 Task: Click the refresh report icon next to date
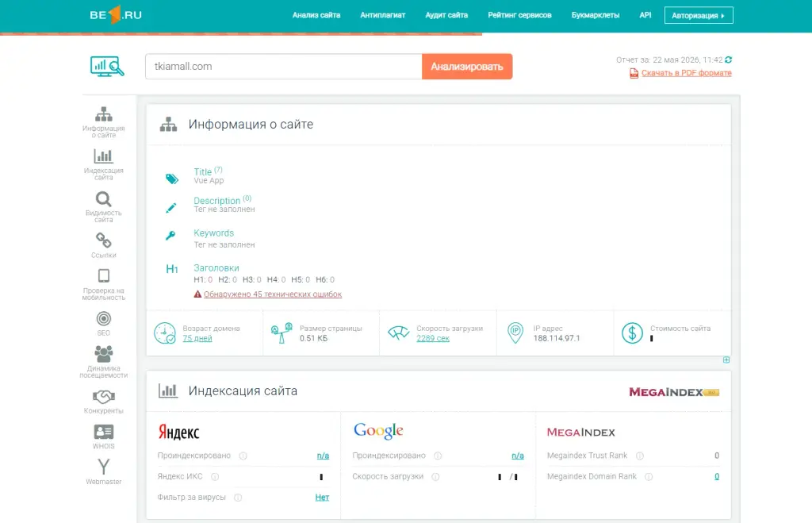pos(729,60)
